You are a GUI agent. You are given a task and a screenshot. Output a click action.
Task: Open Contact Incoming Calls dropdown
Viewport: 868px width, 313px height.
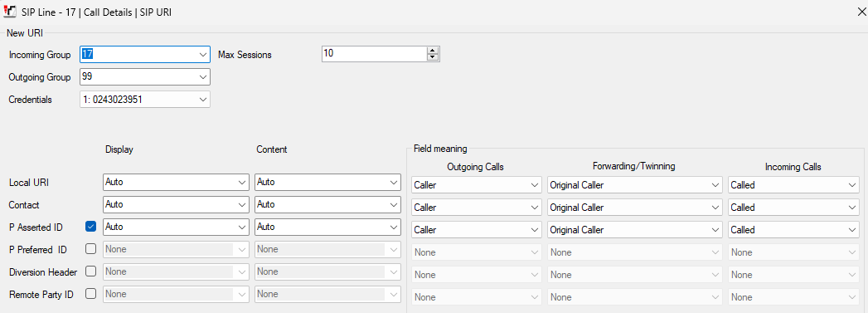pos(794,208)
